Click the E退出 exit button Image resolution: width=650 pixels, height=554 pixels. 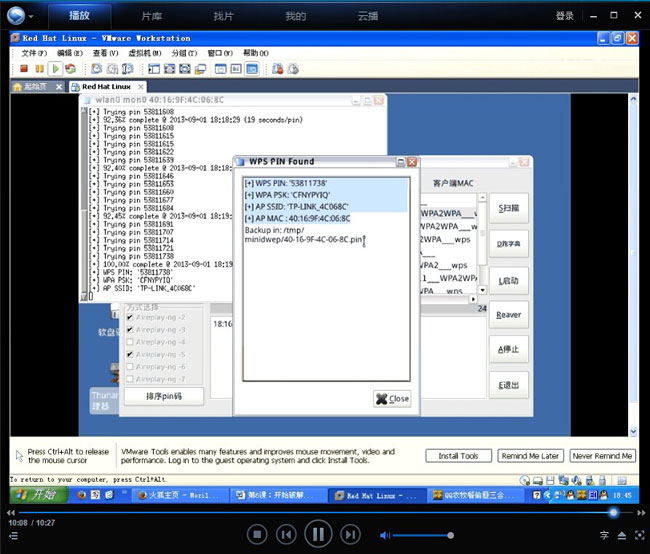coord(509,385)
